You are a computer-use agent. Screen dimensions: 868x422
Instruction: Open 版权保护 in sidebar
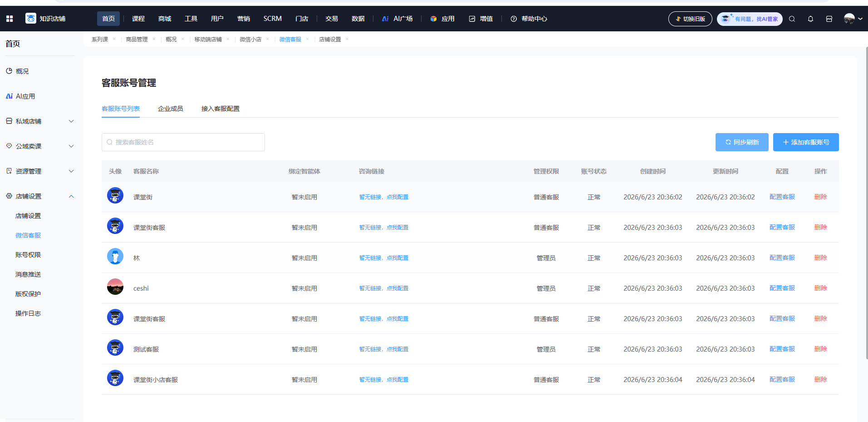pos(28,294)
